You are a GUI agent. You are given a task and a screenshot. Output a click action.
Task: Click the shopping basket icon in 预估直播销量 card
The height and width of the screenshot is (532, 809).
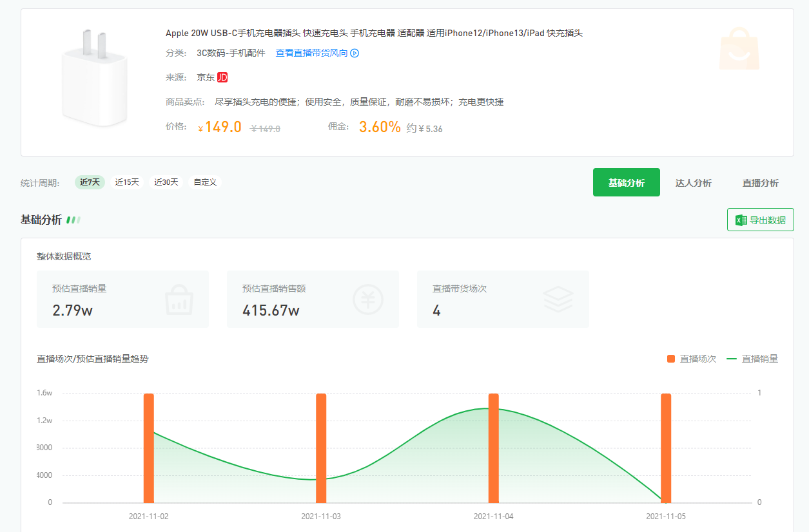pos(179,299)
